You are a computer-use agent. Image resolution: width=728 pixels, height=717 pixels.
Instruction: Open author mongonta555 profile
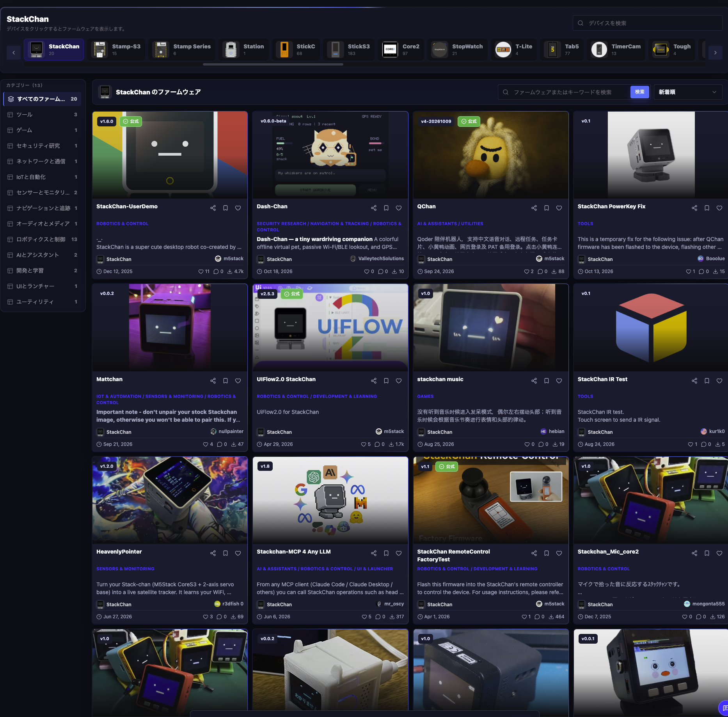[704, 604]
